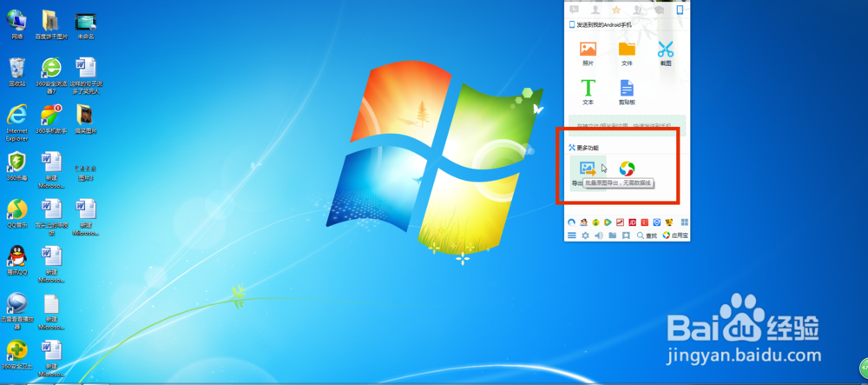Launch Internet Explorer from desktop
This screenshot has height=385, width=868.
(17, 123)
